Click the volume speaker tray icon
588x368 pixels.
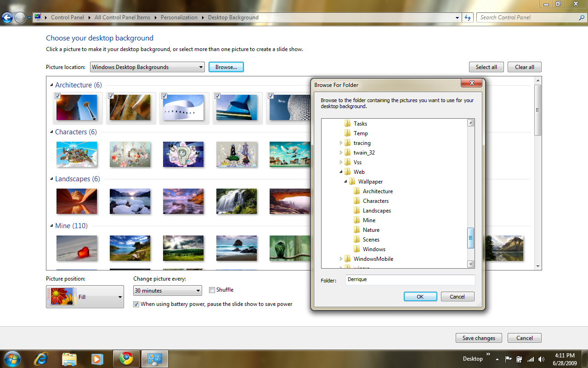click(x=542, y=359)
